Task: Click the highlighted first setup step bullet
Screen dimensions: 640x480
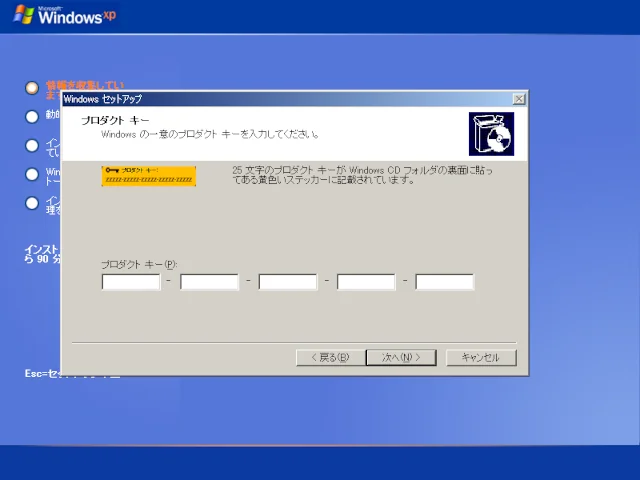Action: pyautogui.click(x=32, y=88)
